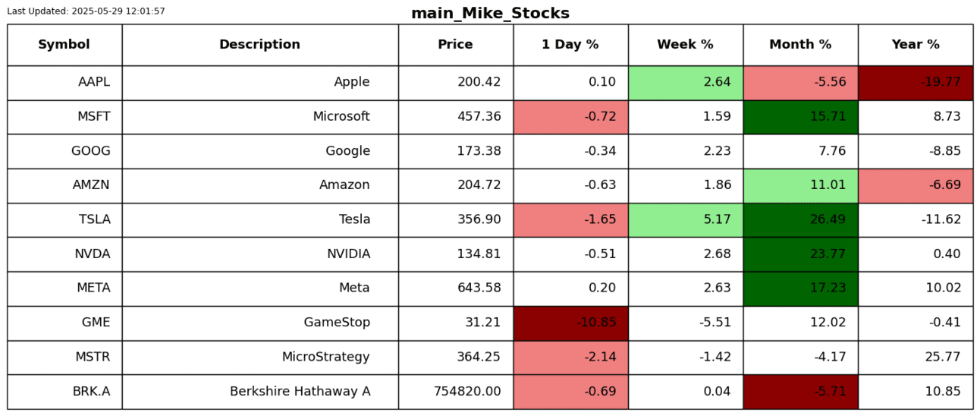Click the dark green TSLA Month % cell
Screen dimensions: 980x416
point(800,219)
